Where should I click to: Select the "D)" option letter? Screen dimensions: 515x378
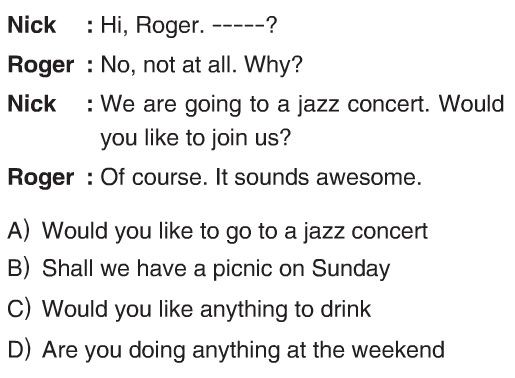(19, 350)
